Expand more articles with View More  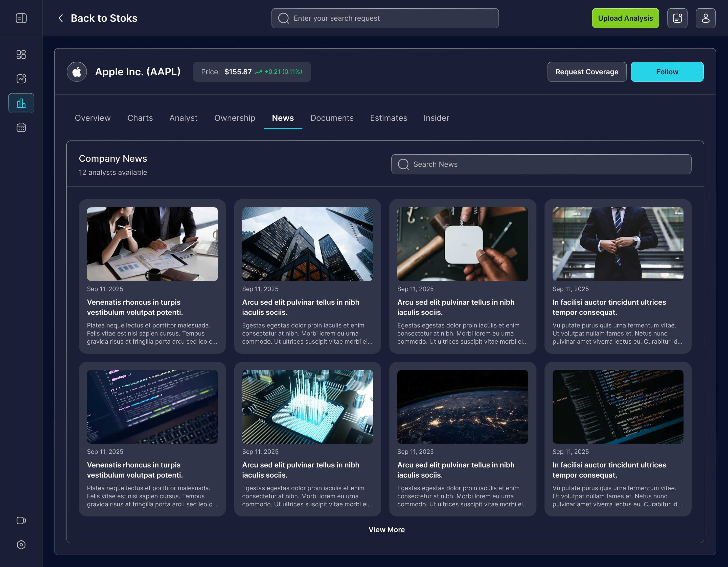coord(387,530)
